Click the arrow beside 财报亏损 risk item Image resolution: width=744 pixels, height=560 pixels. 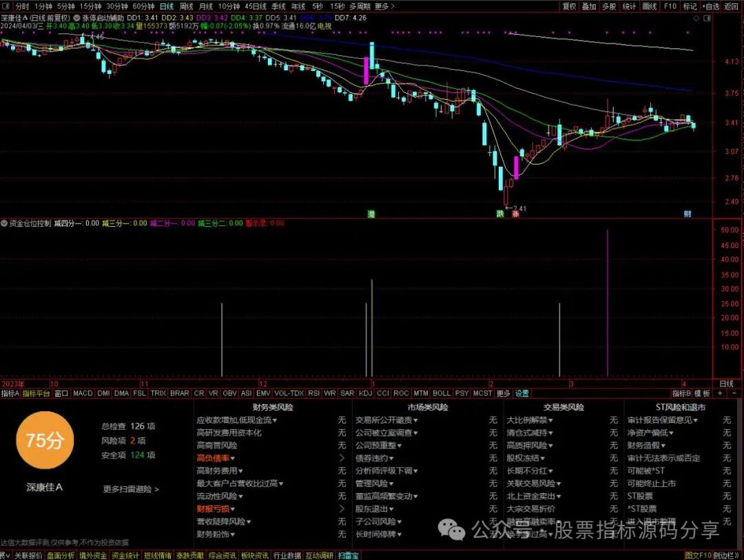(342, 509)
